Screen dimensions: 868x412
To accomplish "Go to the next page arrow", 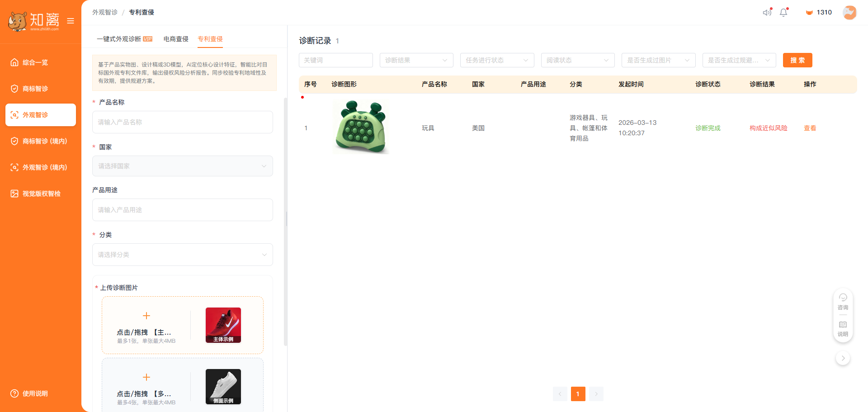I will 596,394.
